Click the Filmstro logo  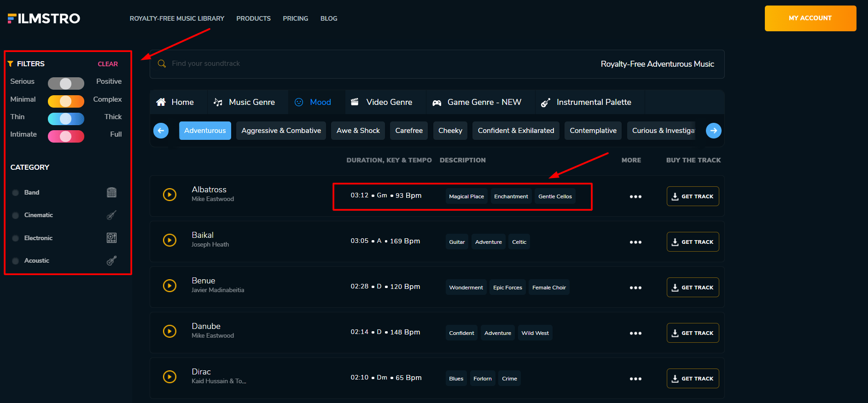44,18
